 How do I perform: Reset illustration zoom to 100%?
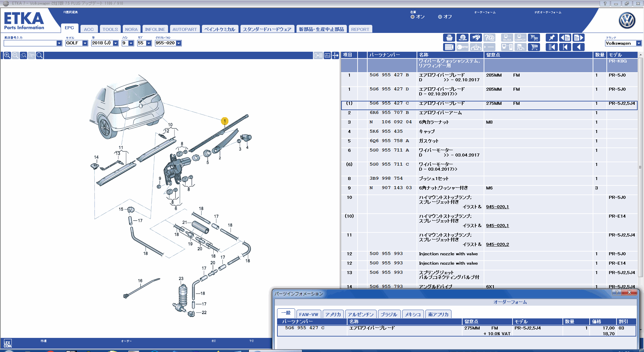coord(32,55)
